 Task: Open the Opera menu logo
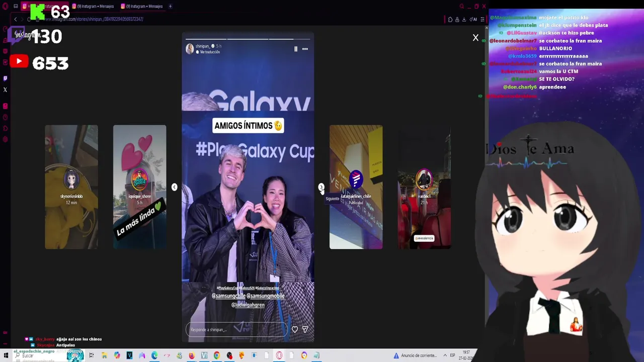click(5, 7)
